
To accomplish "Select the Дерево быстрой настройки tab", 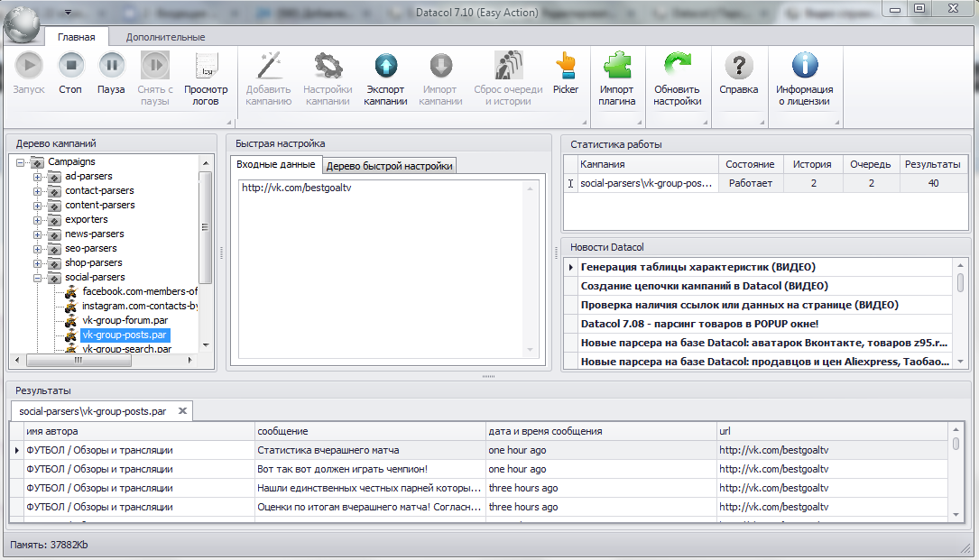I will (389, 165).
